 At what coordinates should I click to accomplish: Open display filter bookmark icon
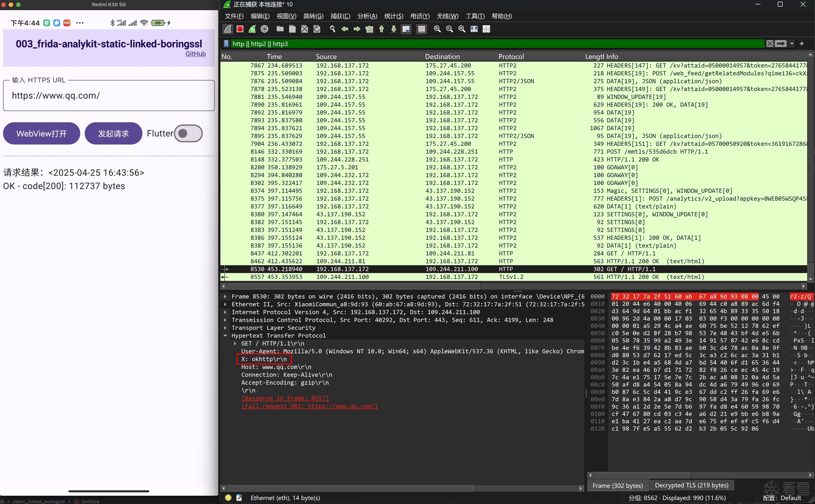coord(226,44)
